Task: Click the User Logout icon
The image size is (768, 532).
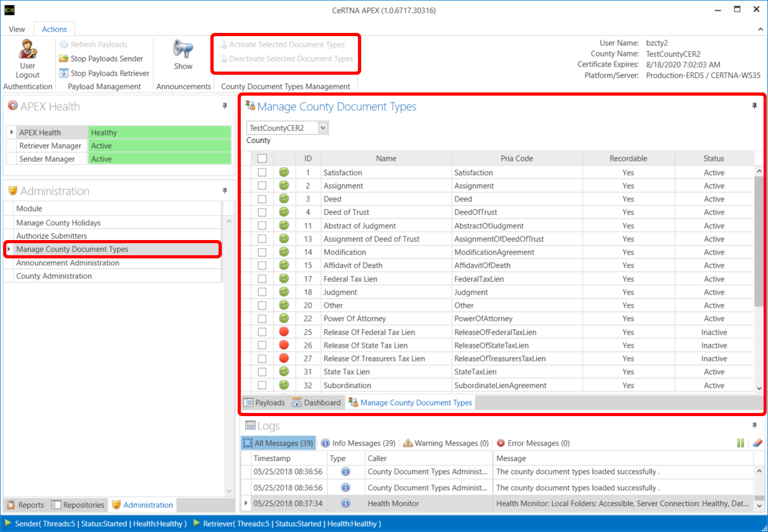Action: (x=27, y=49)
